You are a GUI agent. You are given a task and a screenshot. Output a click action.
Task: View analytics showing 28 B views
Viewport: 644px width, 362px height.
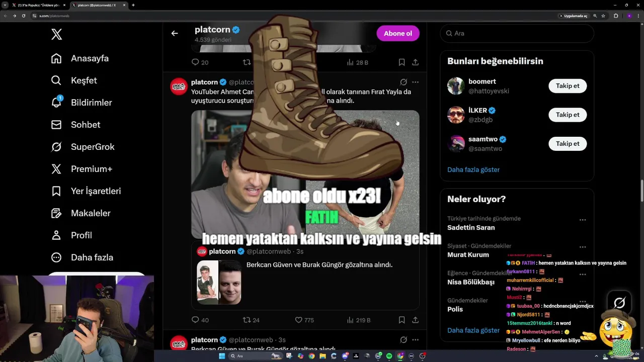[x=358, y=62]
